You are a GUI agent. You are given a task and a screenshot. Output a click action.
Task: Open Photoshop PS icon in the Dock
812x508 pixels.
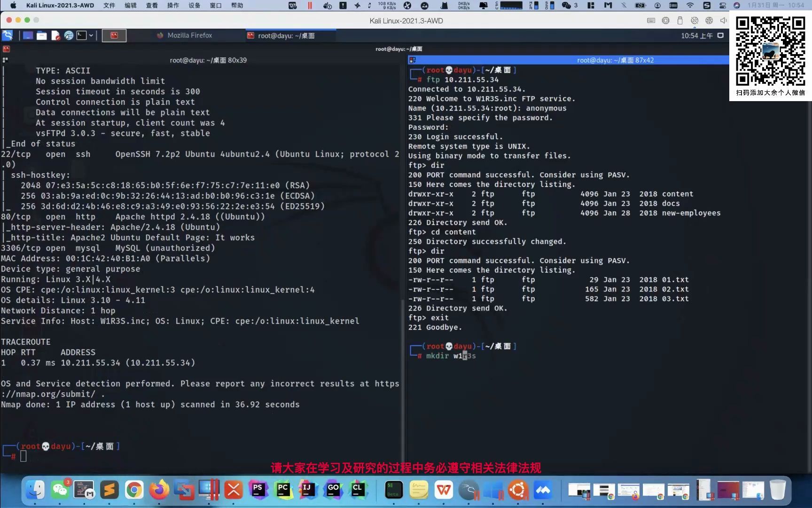(x=258, y=490)
